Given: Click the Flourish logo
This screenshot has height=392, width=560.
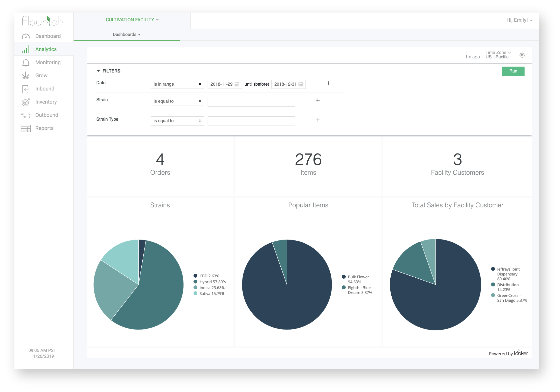Looking at the screenshot, I should 43,21.
